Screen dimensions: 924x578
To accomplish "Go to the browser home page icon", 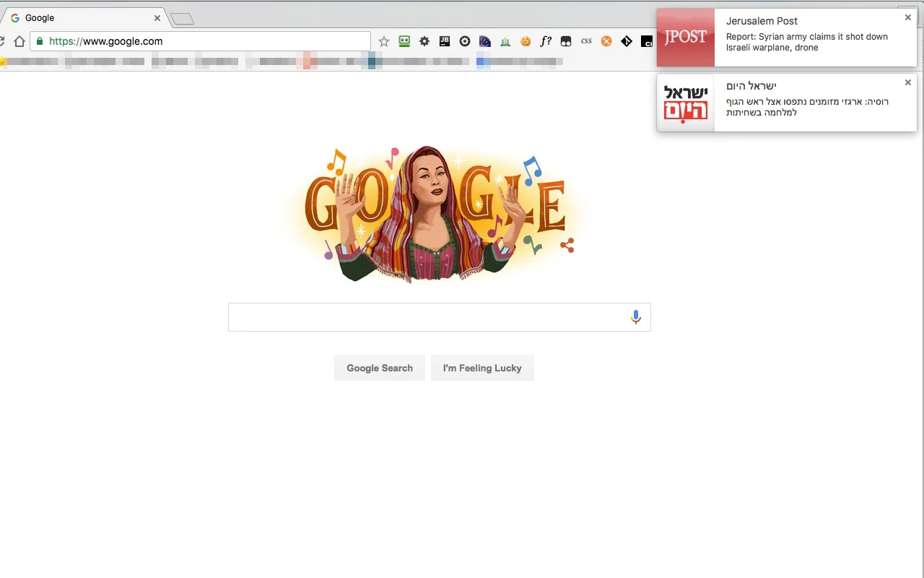I will [x=19, y=41].
